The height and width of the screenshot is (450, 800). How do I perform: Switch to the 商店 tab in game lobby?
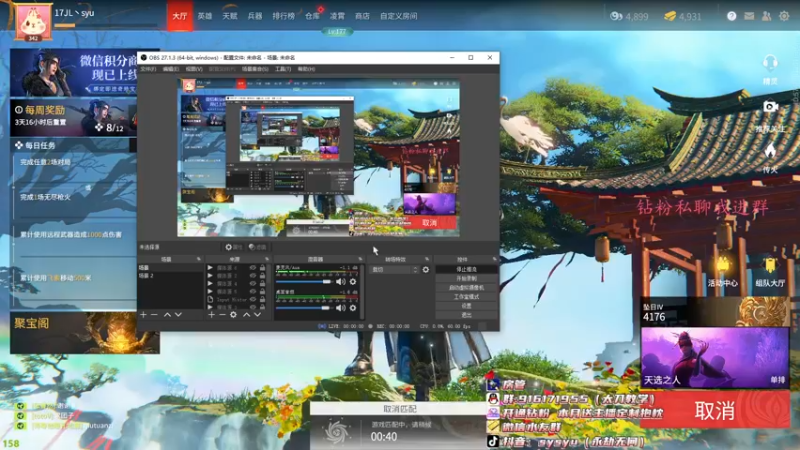[x=362, y=16]
